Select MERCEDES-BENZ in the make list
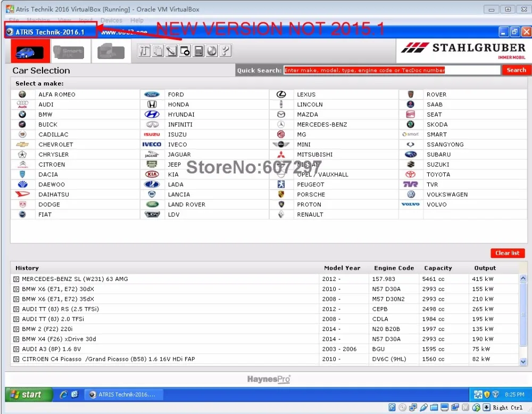This screenshot has width=532, height=414. click(322, 125)
